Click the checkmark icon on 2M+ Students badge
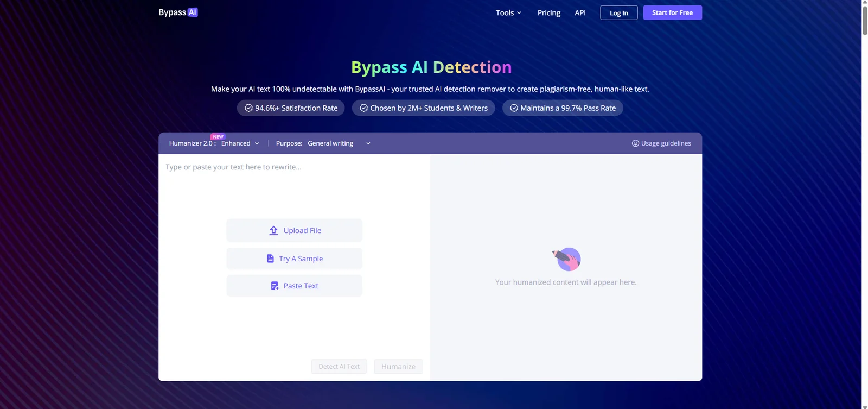Screen dimensions: 868x409 pyautogui.click(x=363, y=108)
